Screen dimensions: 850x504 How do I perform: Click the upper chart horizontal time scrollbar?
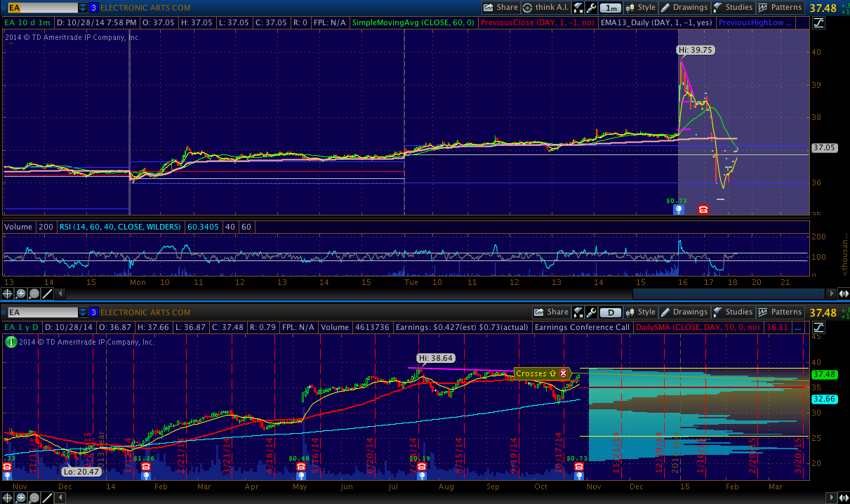coord(421,294)
